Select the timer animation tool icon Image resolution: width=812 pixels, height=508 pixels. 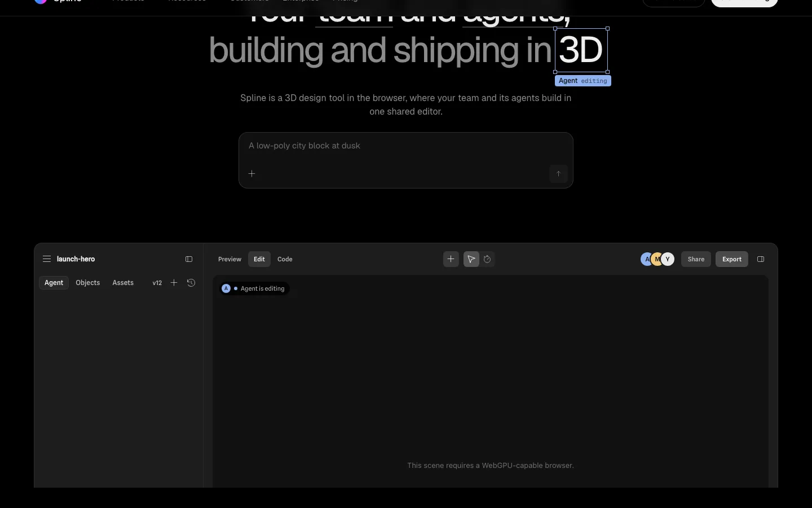(488, 259)
